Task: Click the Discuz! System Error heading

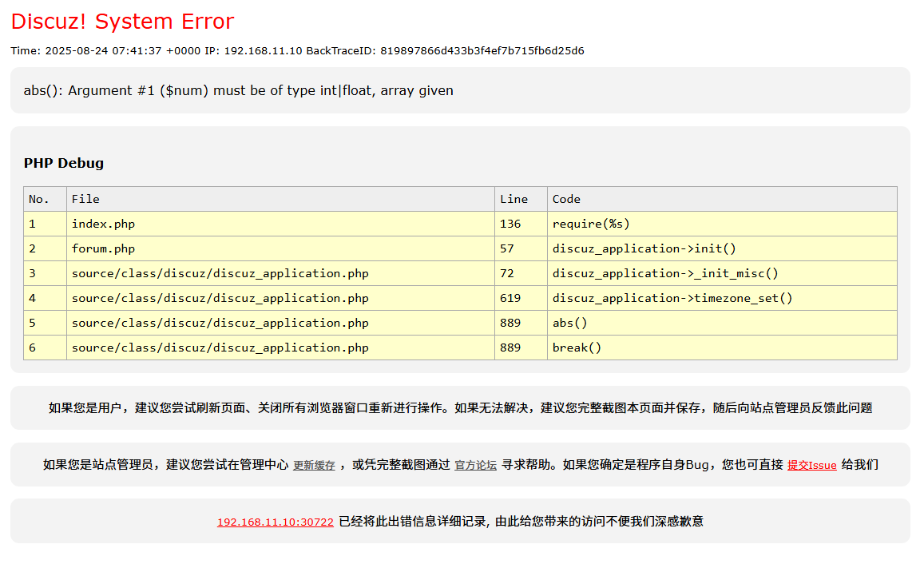Action: 122,22
